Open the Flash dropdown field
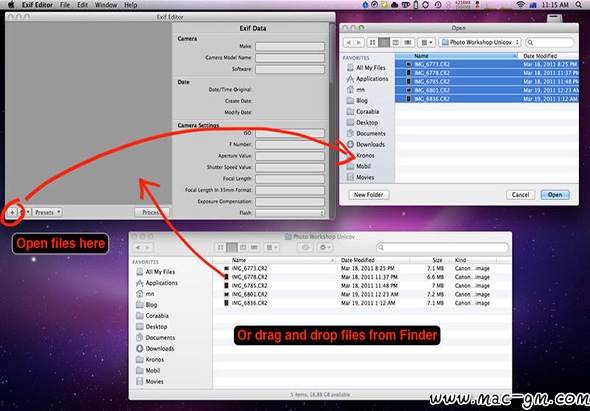590x411 pixels. tap(290, 213)
